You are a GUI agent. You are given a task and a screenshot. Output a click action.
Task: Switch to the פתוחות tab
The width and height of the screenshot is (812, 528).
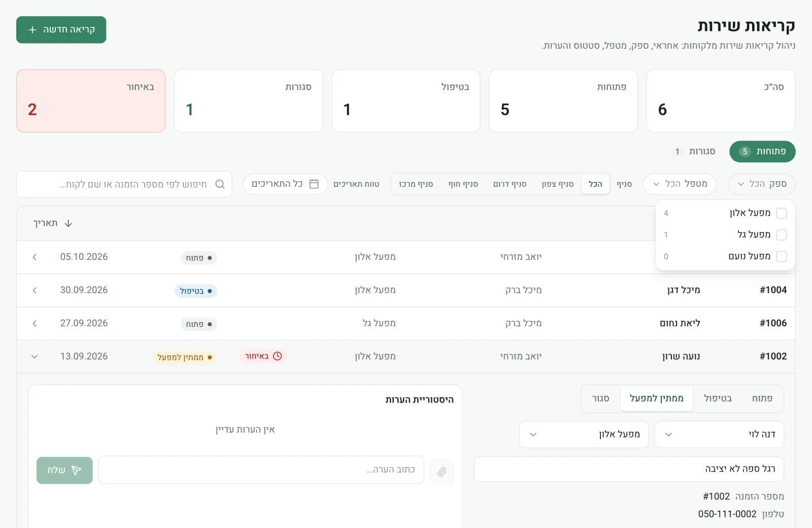[x=762, y=152]
